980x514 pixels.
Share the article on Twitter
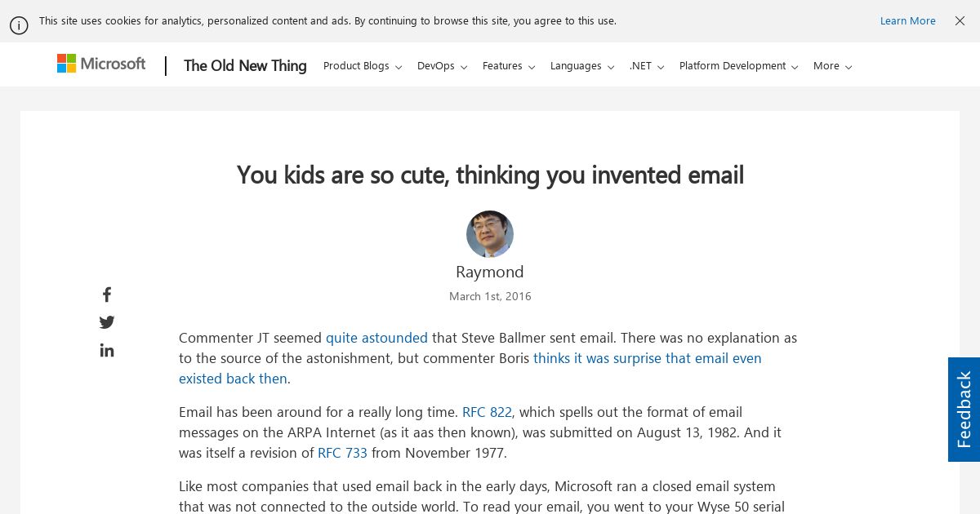pos(107,322)
